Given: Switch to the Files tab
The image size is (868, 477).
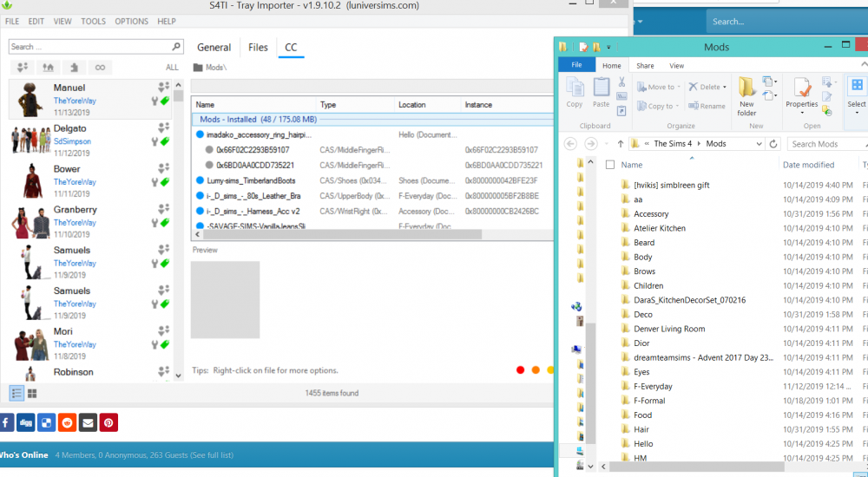Looking at the screenshot, I should (258, 48).
